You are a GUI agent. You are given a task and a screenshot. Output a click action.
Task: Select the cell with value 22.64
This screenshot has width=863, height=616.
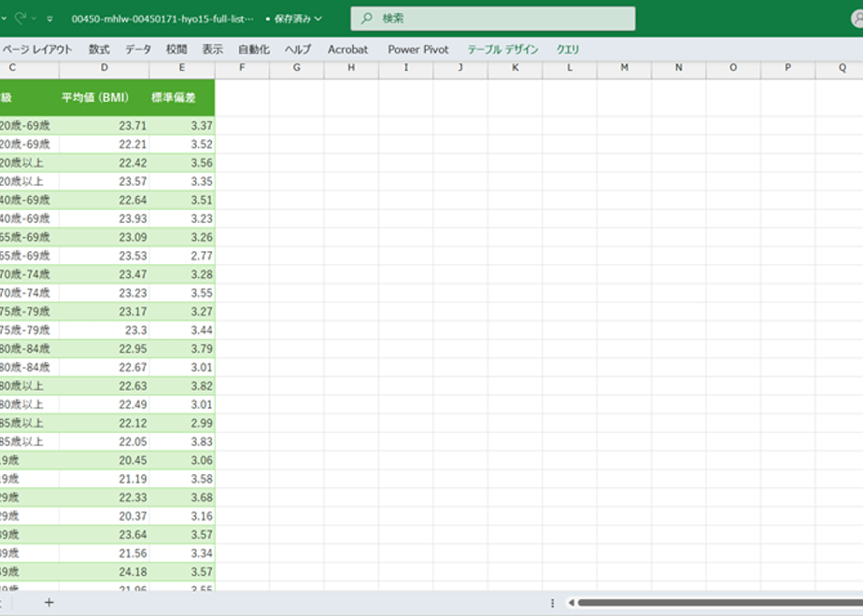point(104,200)
